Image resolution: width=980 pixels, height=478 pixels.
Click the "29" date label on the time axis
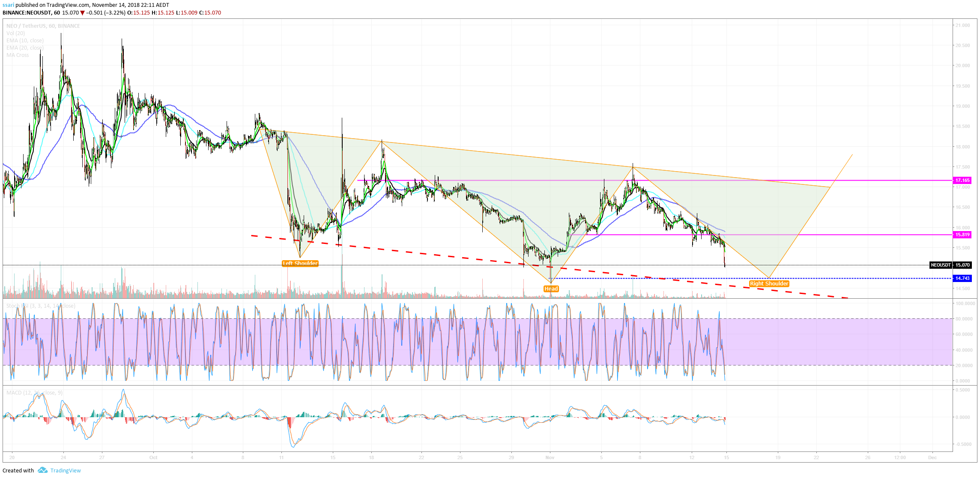(511, 457)
